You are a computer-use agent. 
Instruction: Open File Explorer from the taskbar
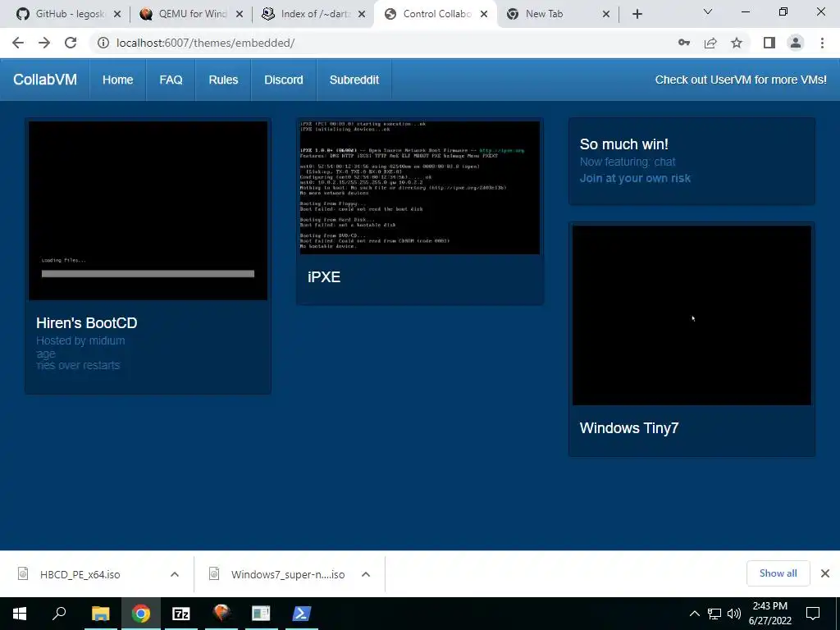(100, 614)
